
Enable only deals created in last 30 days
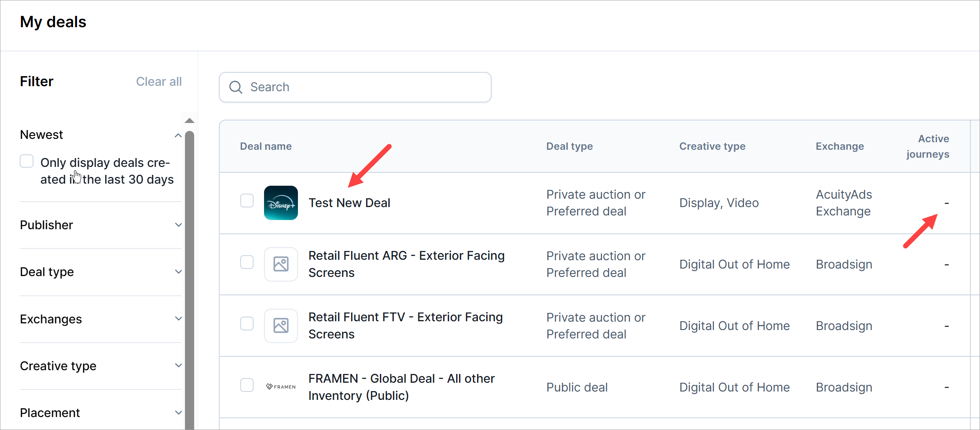pos(27,161)
